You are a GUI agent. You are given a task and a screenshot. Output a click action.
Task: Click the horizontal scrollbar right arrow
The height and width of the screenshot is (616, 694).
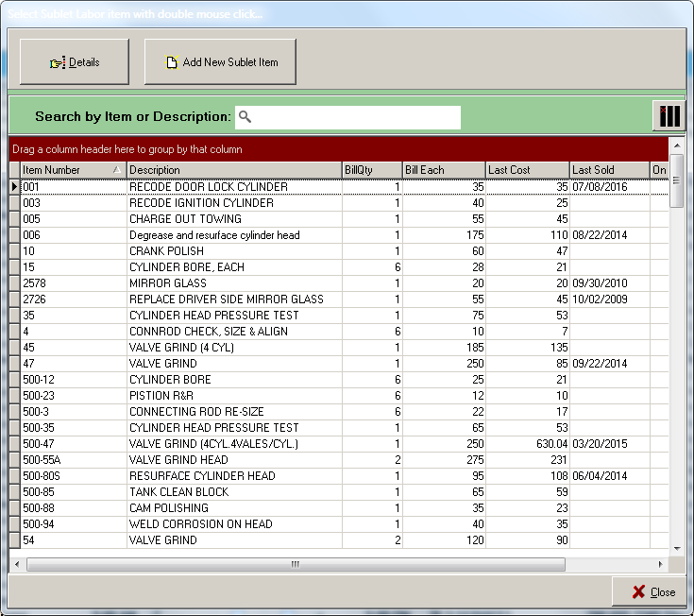click(x=660, y=564)
